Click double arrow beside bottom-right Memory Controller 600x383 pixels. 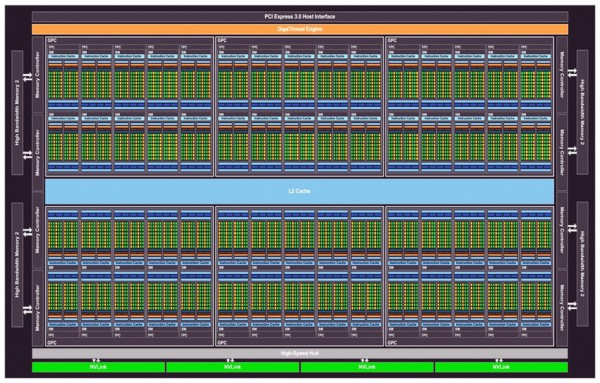tap(572, 306)
